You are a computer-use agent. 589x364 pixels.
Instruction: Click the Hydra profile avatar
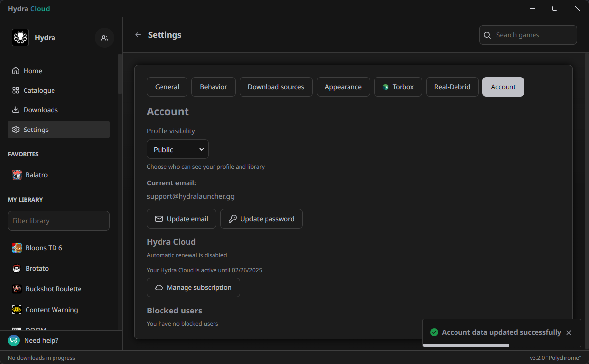pyautogui.click(x=20, y=38)
